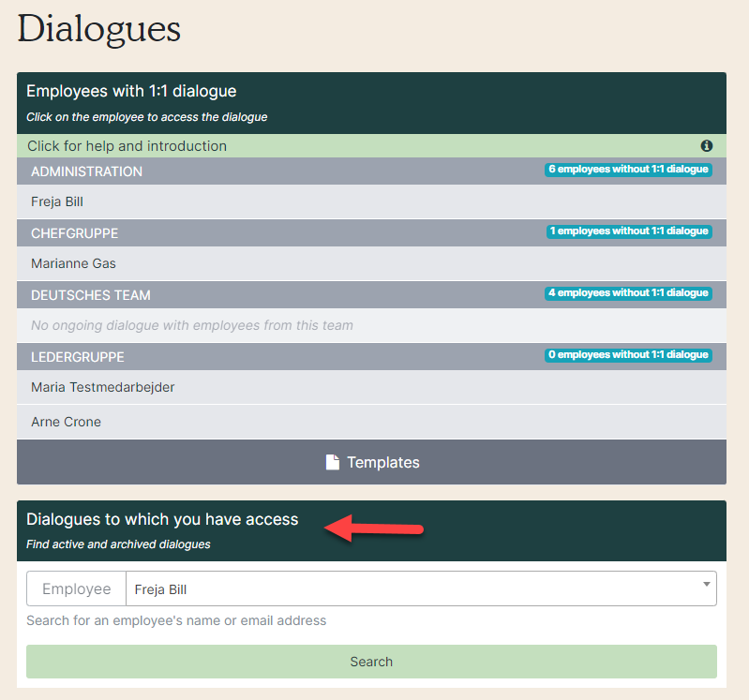Open Marianne Gas's dialogue
This screenshot has width=749, height=700.
coord(73,263)
